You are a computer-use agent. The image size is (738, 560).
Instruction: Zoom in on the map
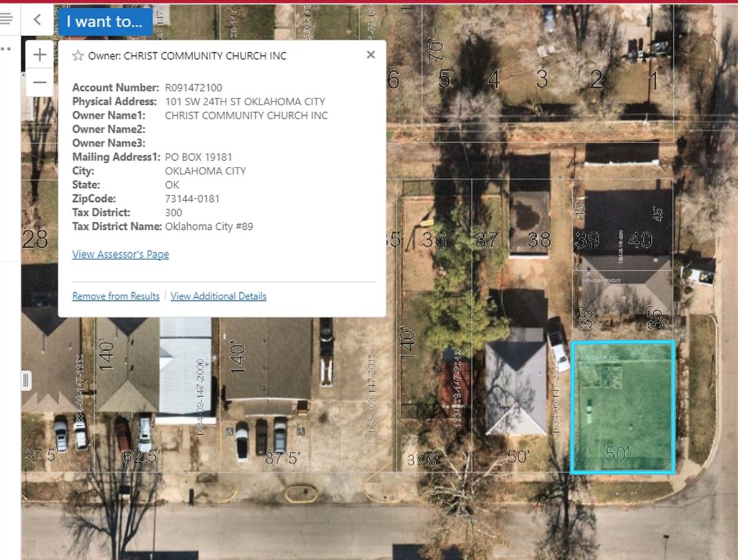pos(39,55)
